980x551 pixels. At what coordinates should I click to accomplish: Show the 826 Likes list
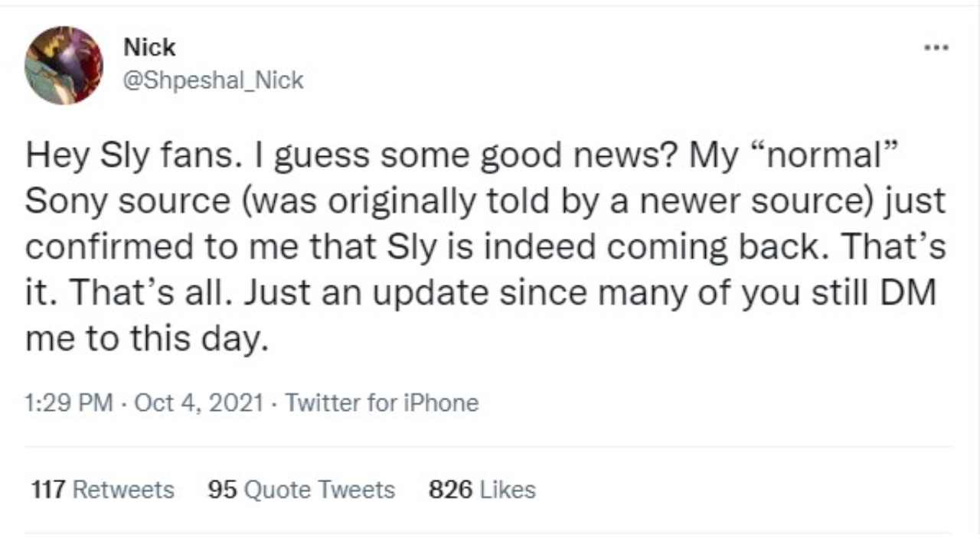[x=482, y=490]
